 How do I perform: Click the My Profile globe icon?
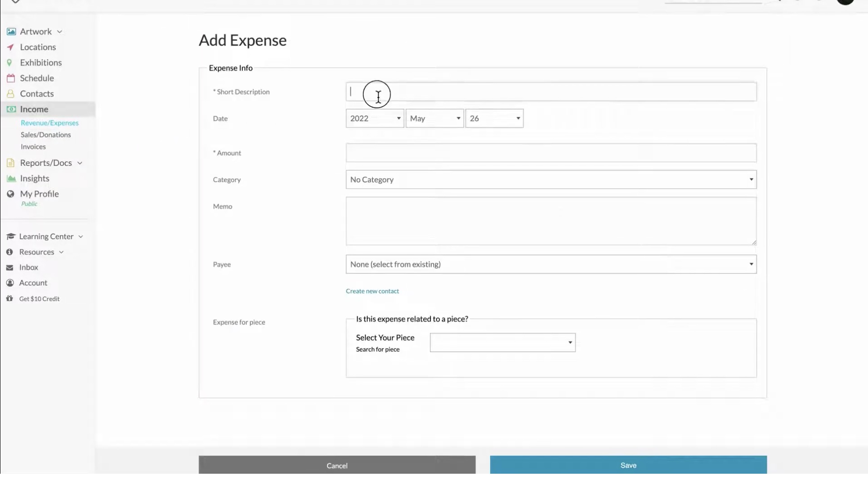coord(10,194)
